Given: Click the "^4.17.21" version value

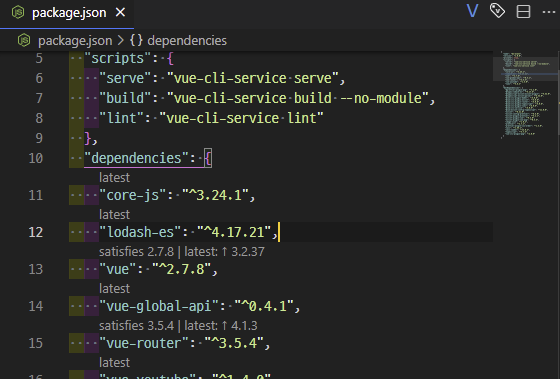Looking at the screenshot, I should (x=234, y=232).
